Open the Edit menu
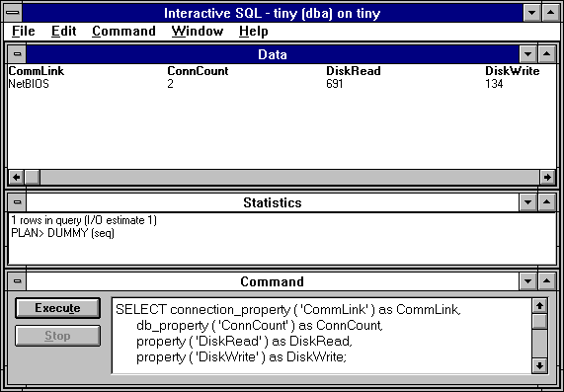Viewport: 564px width, 392px height. 63,32
